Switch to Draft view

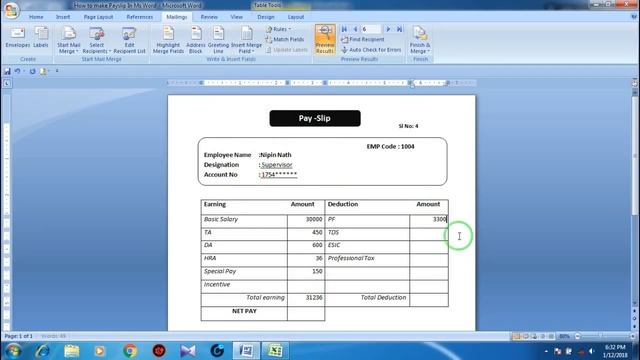point(551,336)
